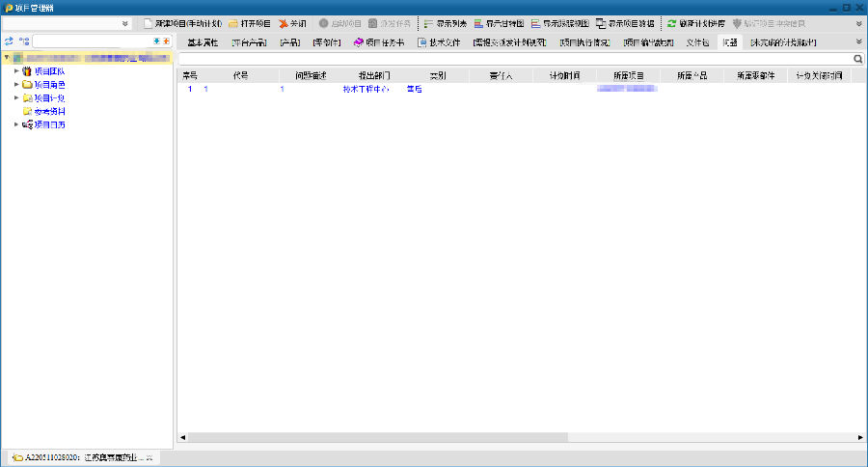Open the unfinished plans last tab
Screen dimensions: 868x467
783,42
